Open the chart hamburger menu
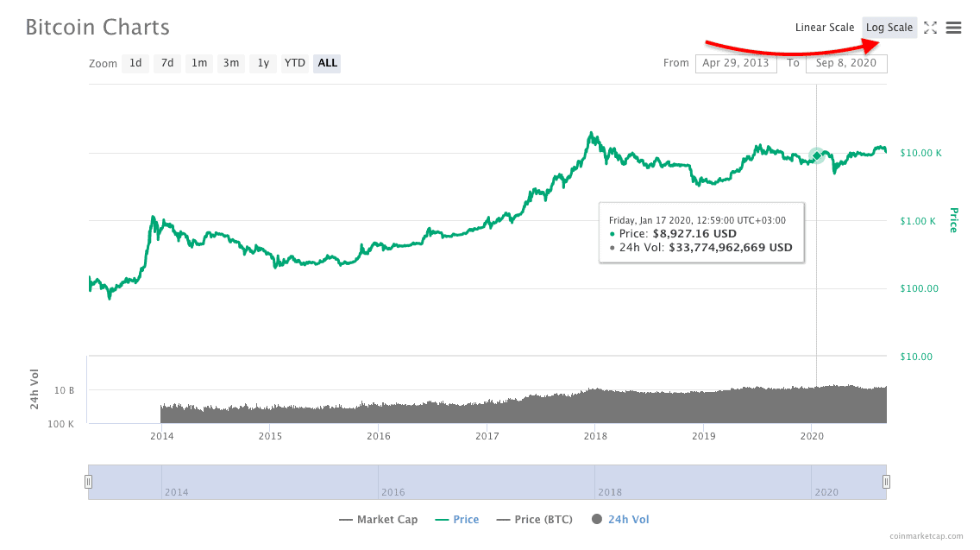This screenshot has height=550, width=980. (x=953, y=28)
